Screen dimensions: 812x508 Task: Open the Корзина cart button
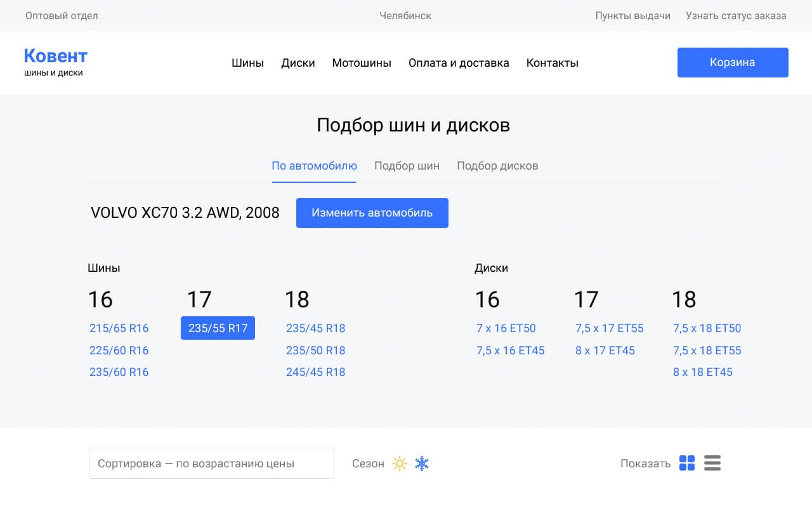[x=733, y=62]
